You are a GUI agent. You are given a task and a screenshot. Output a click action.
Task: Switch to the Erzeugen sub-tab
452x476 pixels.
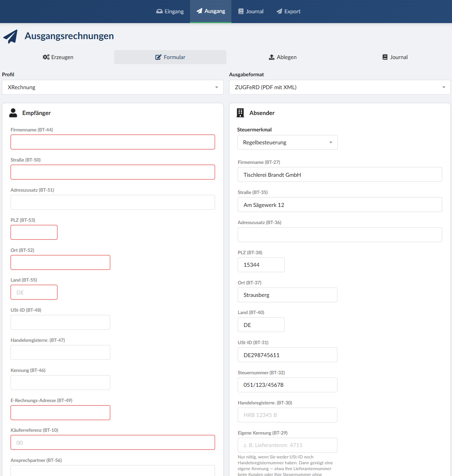[x=58, y=57]
